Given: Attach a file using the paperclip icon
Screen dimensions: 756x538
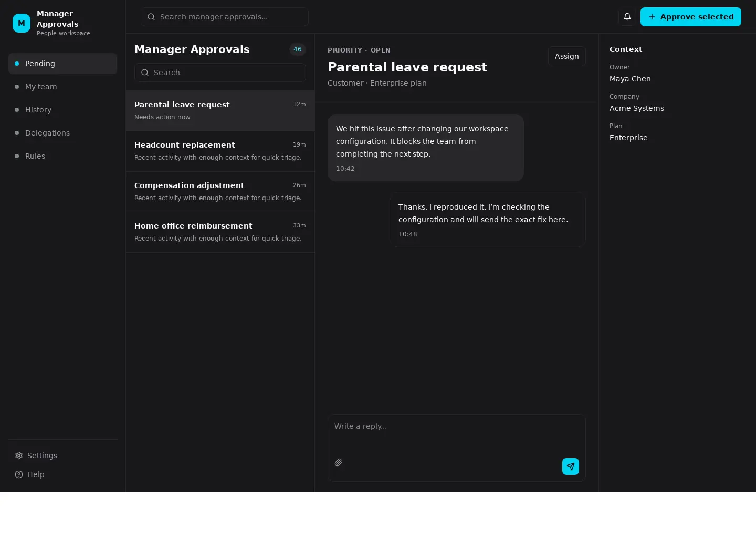Looking at the screenshot, I should (339, 462).
